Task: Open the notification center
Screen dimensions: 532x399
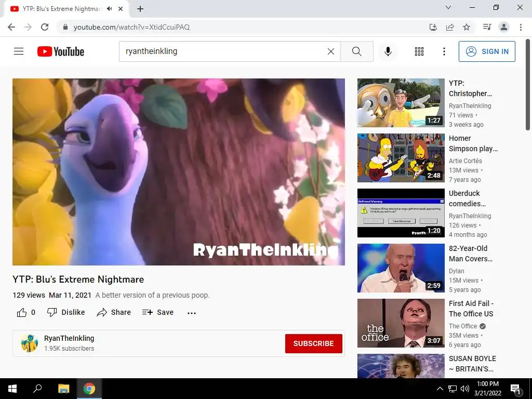Action: (x=515, y=389)
